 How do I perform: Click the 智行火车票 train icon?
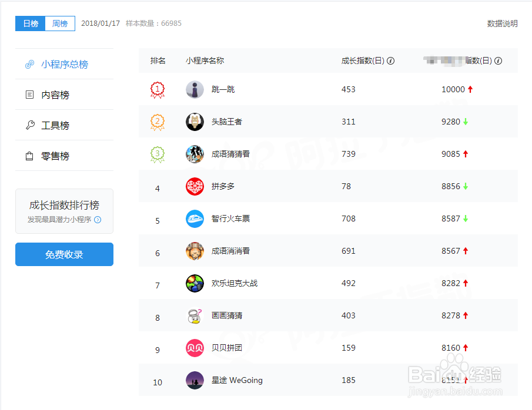coord(195,219)
